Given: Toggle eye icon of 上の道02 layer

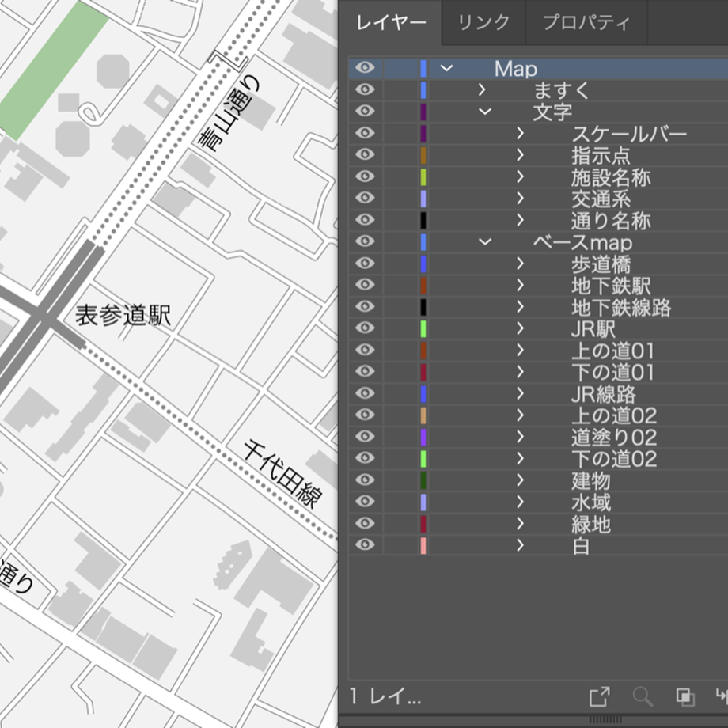Looking at the screenshot, I should click(365, 415).
